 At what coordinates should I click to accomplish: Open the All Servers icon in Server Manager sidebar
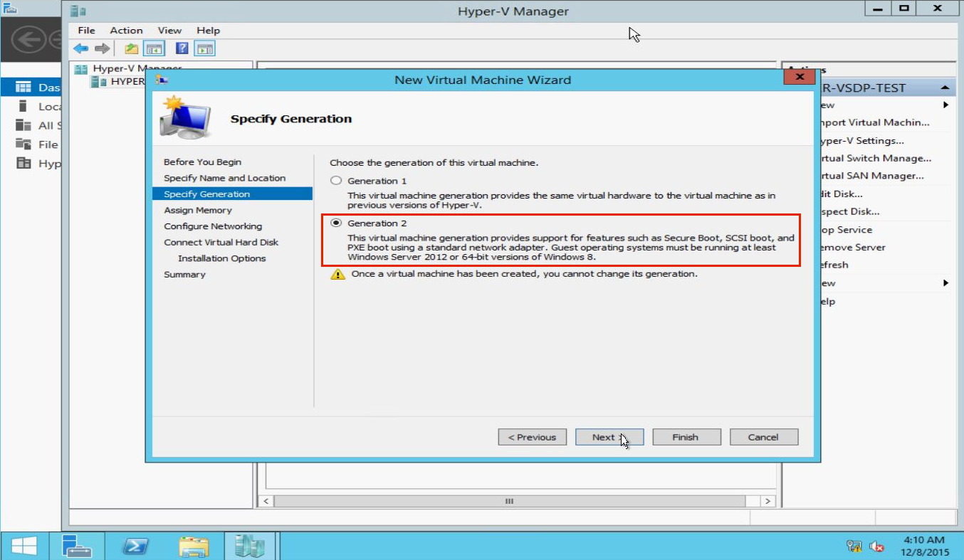coord(23,125)
